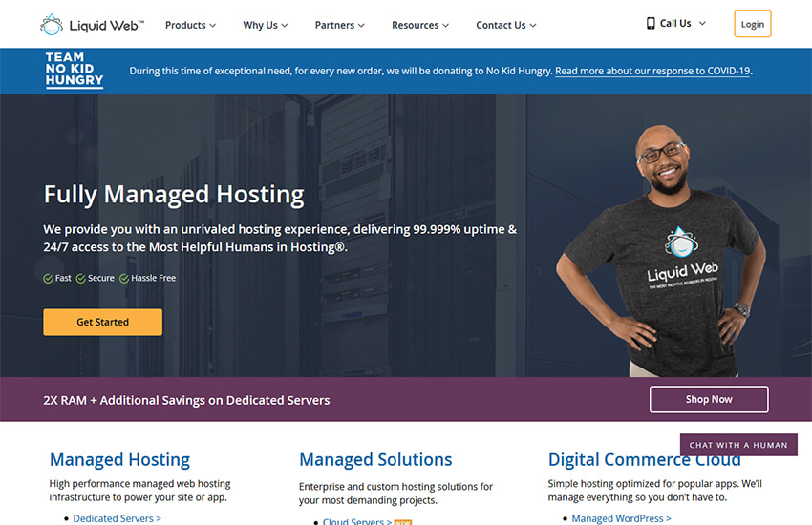Image resolution: width=812 pixels, height=525 pixels.
Task: Open the Call Us dropdown arrow
Action: (x=702, y=23)
